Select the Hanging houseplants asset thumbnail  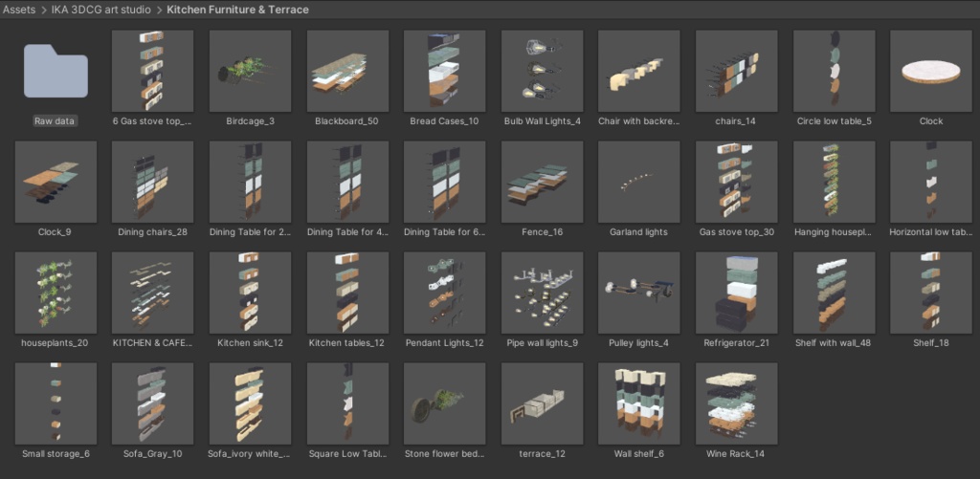pyautogui.click(x=834, y=182)
